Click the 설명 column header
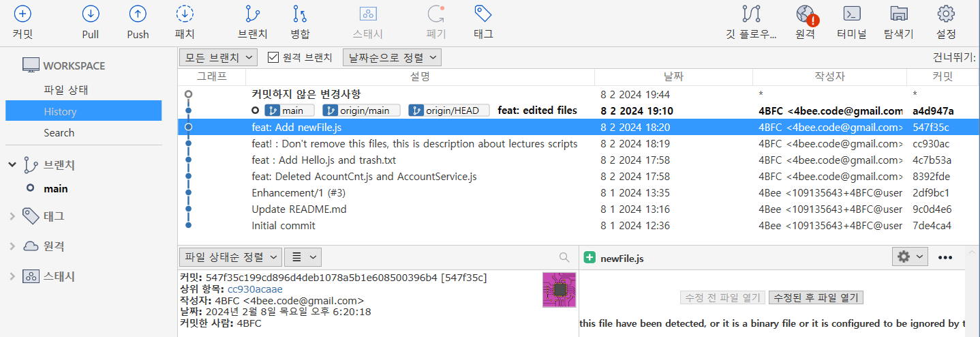980x337 pixels. tap(420, 76)
